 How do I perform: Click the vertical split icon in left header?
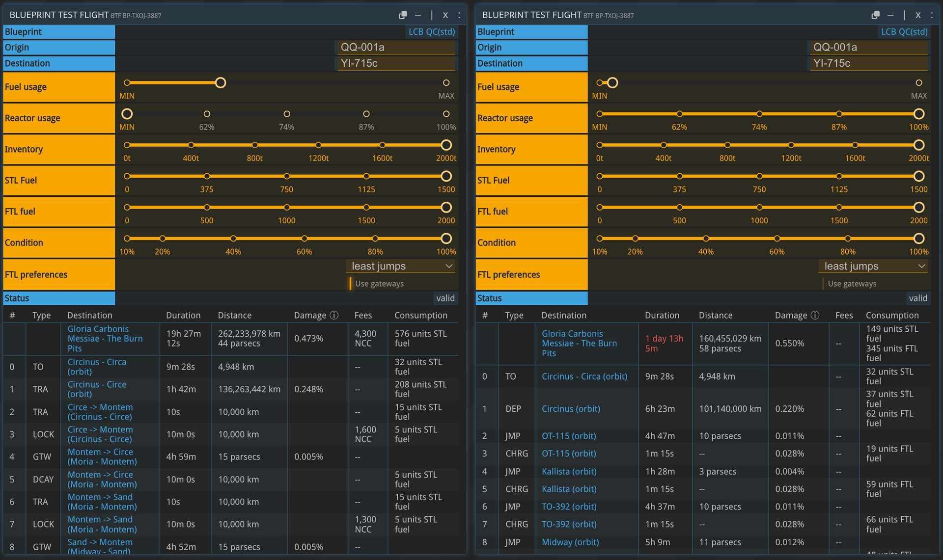pyautogui.click(x=432, y=15)
